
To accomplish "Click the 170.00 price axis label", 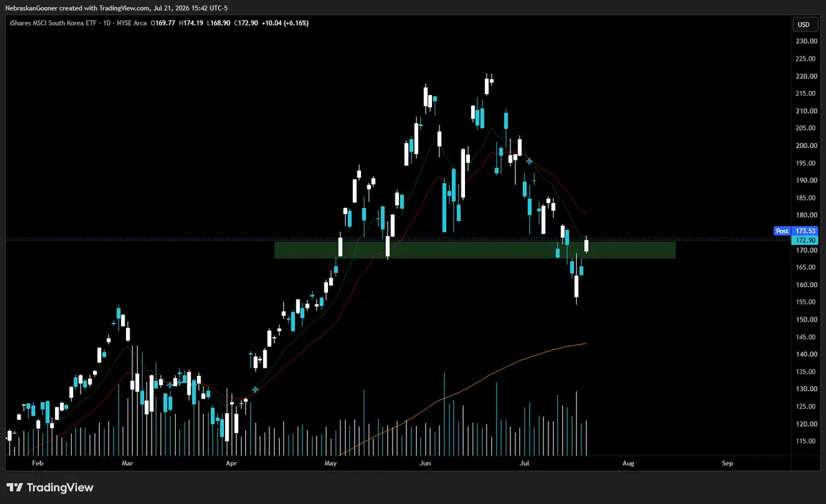I will click(x=806, y=250).
